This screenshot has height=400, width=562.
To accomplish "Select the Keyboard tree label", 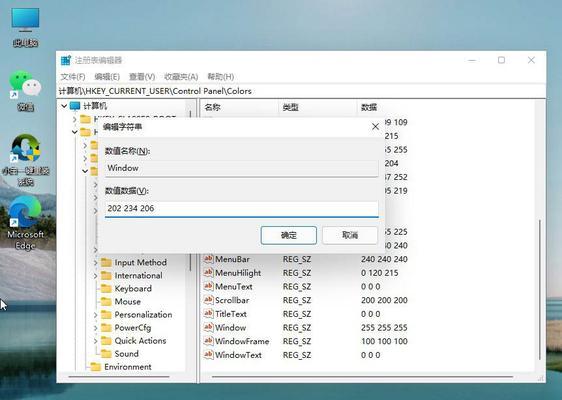I will (133, 289).
